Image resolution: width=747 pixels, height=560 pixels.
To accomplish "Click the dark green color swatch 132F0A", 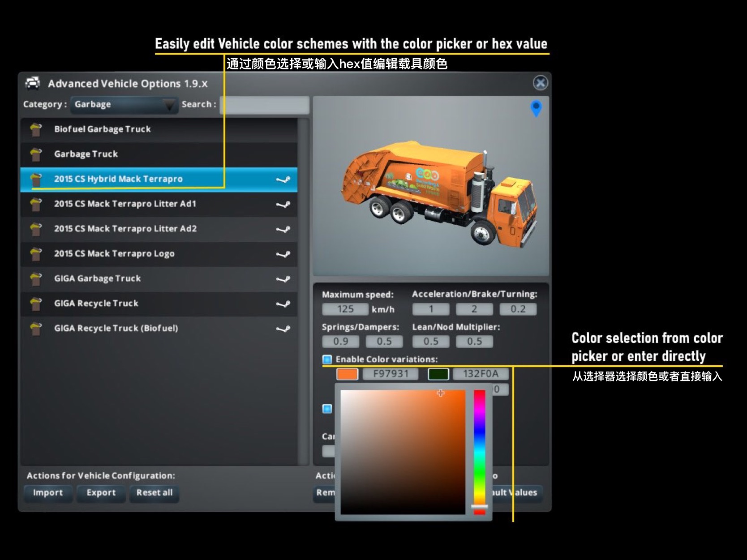I will (x=438, y=374).
